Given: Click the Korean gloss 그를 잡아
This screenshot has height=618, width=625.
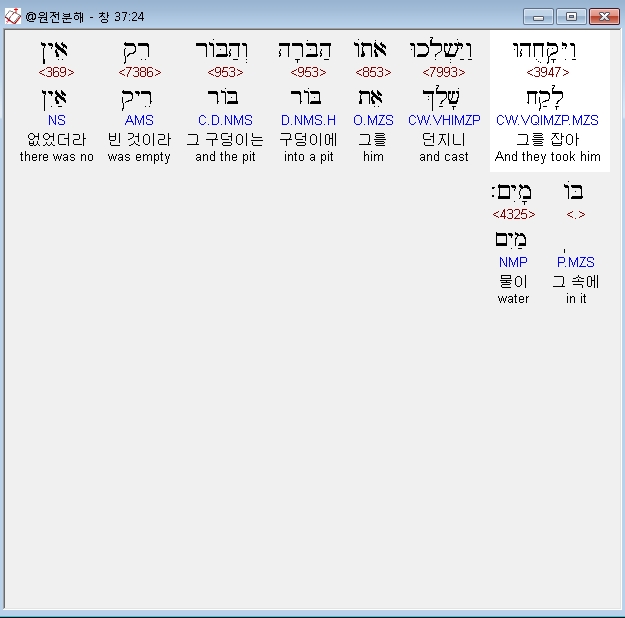Looking at the screenshot, I should click(548, 139).
